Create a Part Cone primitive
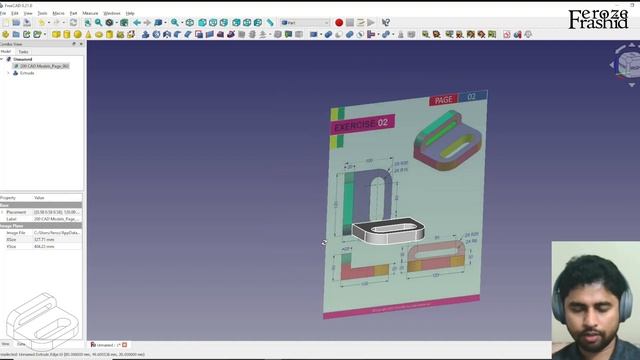 tap(88, 35)
